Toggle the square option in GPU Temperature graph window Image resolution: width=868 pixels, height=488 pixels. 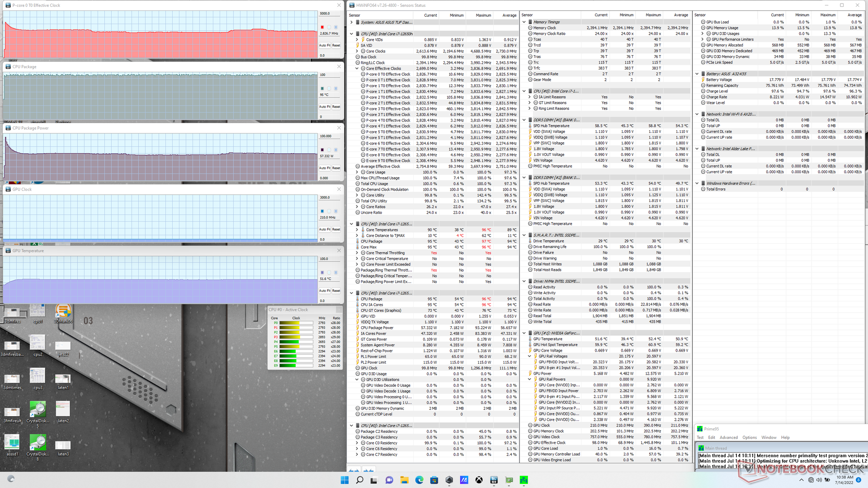[336, 272]
